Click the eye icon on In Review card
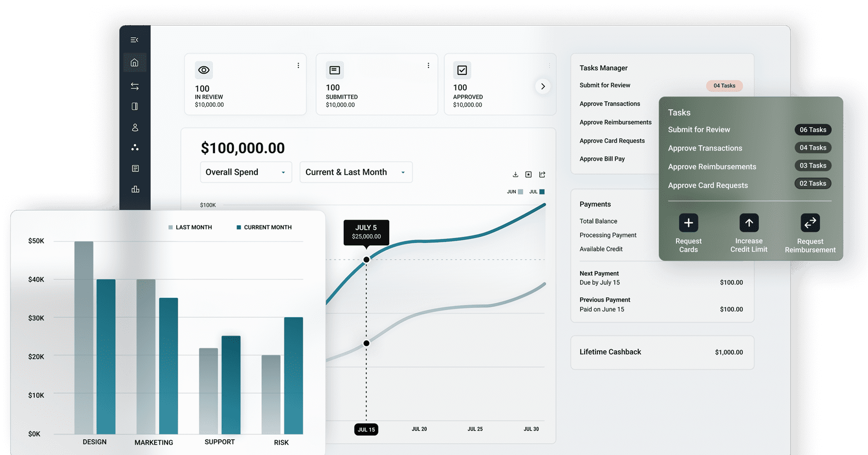868x455 pixels. pyautogui.click(x=204, y=70)
